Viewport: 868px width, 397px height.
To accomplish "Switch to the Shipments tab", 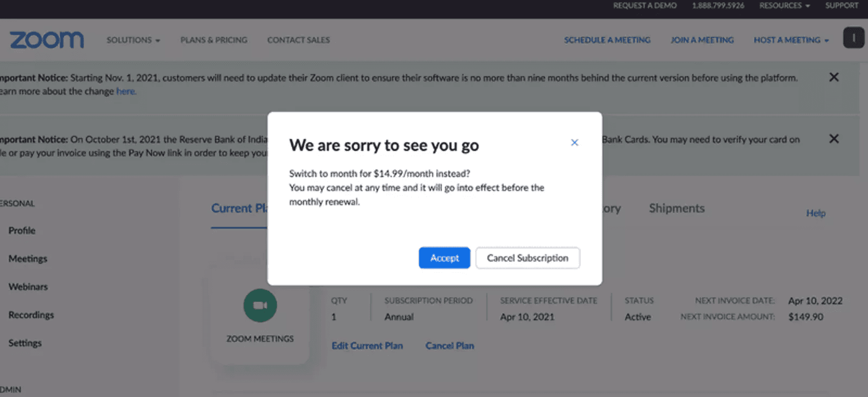I will coord(676,208).
